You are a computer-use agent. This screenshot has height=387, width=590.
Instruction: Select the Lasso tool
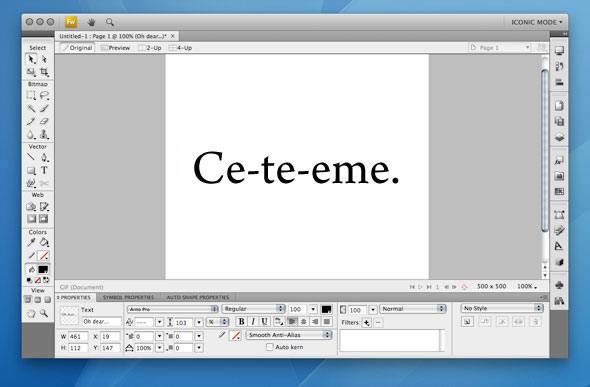(x=44, y=96)
